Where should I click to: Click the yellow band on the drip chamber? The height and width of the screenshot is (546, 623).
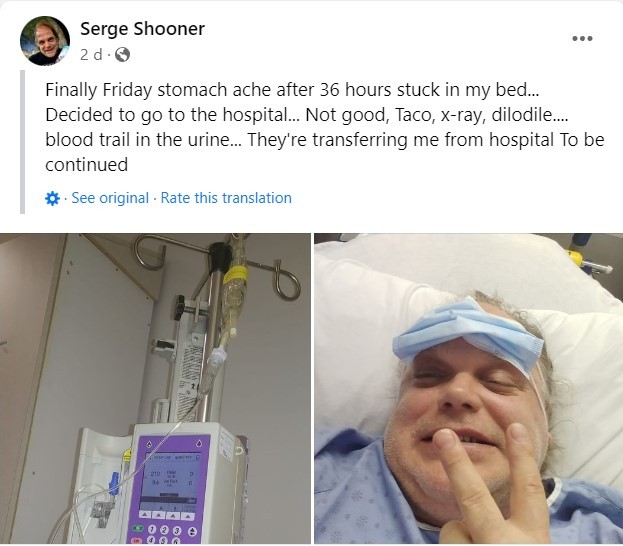click(235, 275)
